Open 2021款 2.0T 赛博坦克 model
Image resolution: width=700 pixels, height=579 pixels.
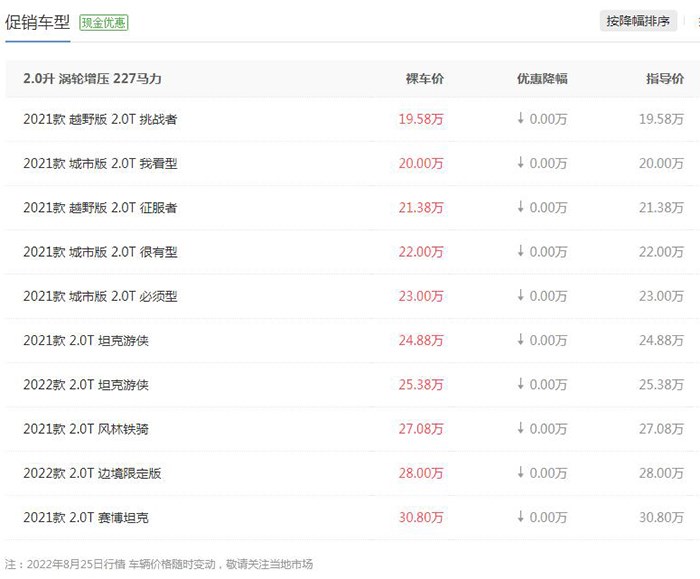click(x=86, y=517)
